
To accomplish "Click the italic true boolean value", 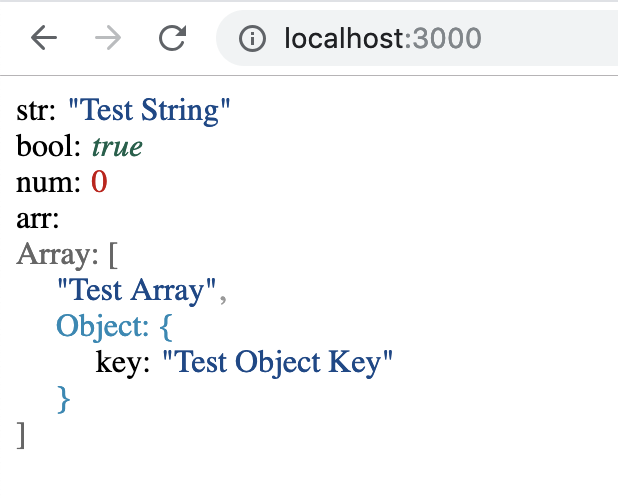I will click(117, 147).
